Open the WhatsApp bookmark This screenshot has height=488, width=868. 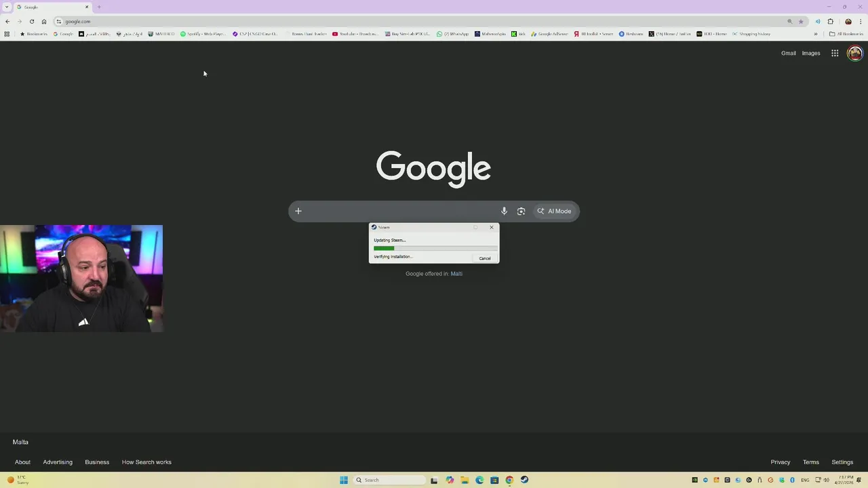point(452,34)
